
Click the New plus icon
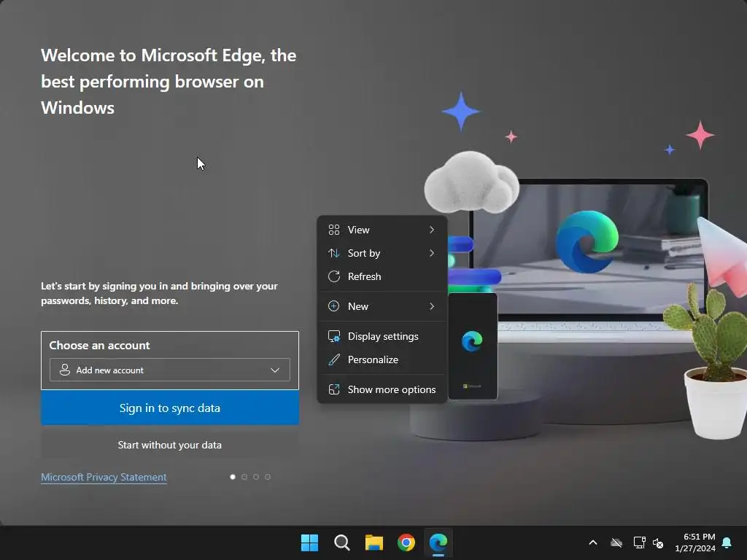(334, 306)
